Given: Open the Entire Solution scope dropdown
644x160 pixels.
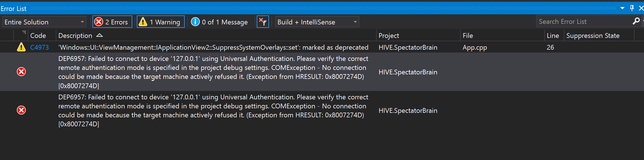Looking at the screenshot, I should [x=44, y=22].
